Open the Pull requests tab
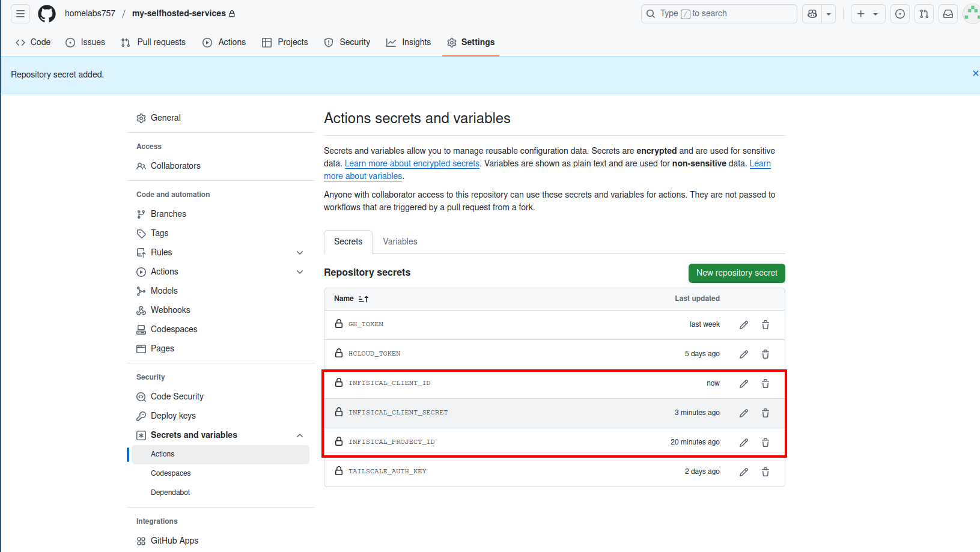The height and width of the screenshot is (552, 980). (x=153, y=42)
